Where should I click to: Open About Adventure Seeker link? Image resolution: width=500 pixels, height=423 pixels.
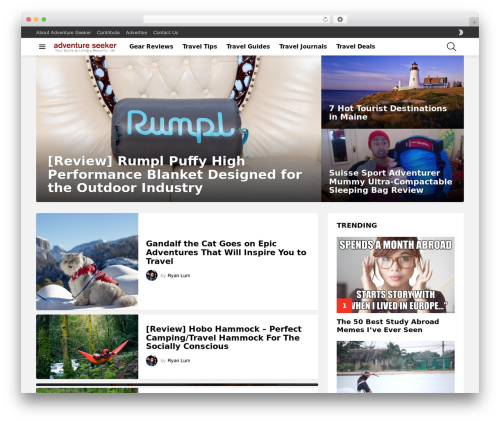click(x=63, y=33)
